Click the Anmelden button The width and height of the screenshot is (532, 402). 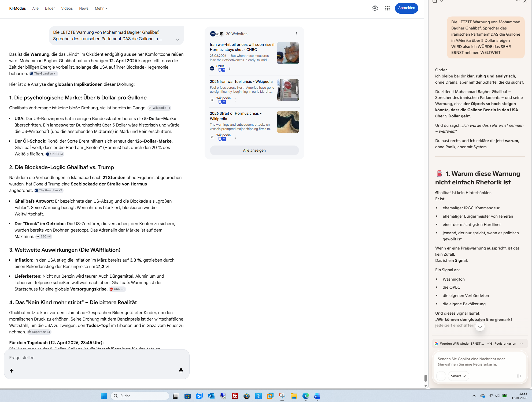pyautogui.click(x=406, y=8)
